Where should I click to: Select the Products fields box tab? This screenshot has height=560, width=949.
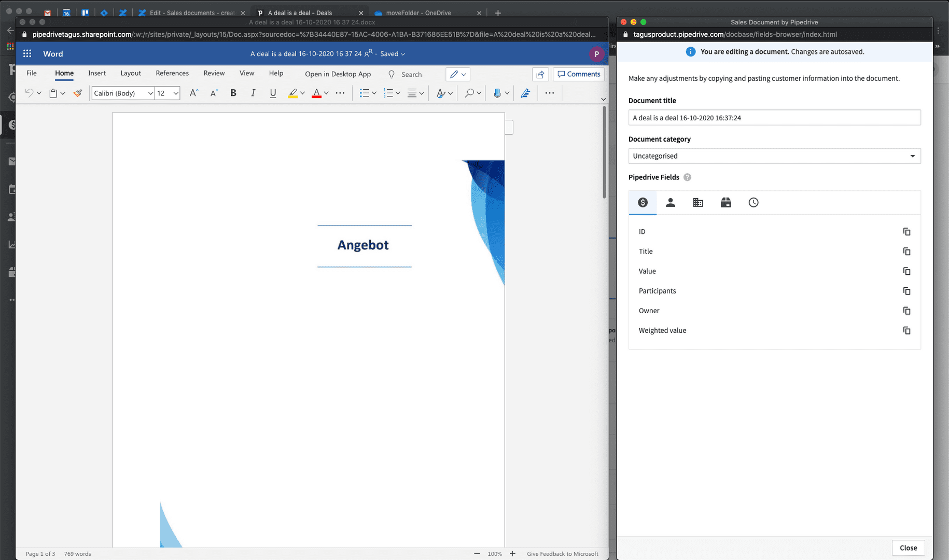click(725, 203)
